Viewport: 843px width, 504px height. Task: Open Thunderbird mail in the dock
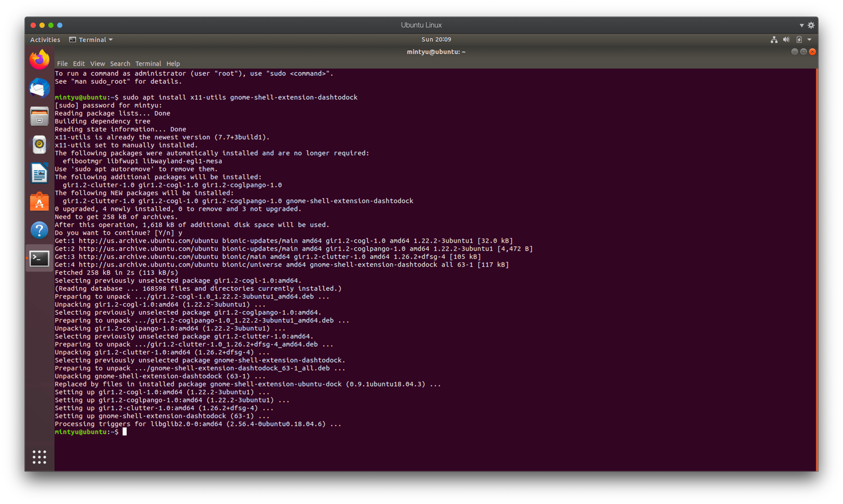39,88
